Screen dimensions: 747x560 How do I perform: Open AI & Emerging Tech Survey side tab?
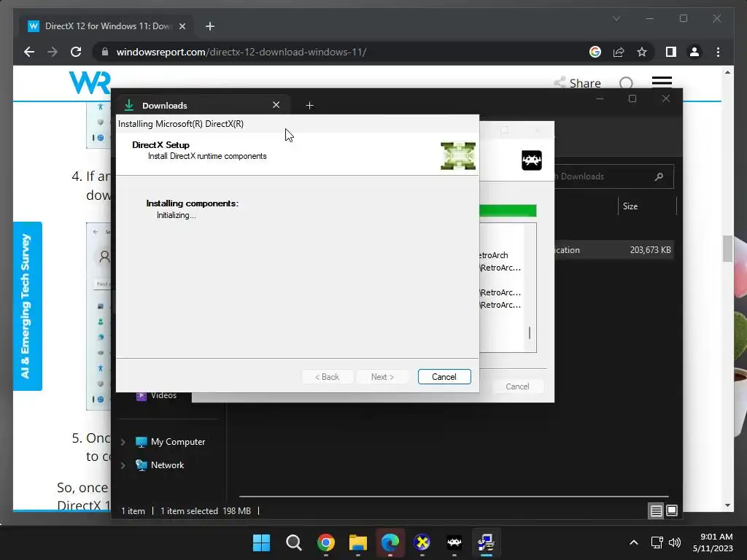(x=27, y=306)
